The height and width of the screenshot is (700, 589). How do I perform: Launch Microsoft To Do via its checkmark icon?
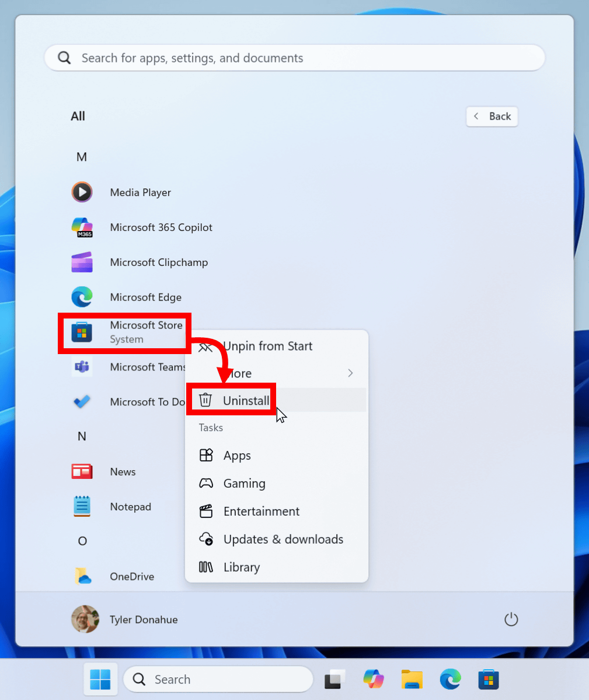[82, 402]
